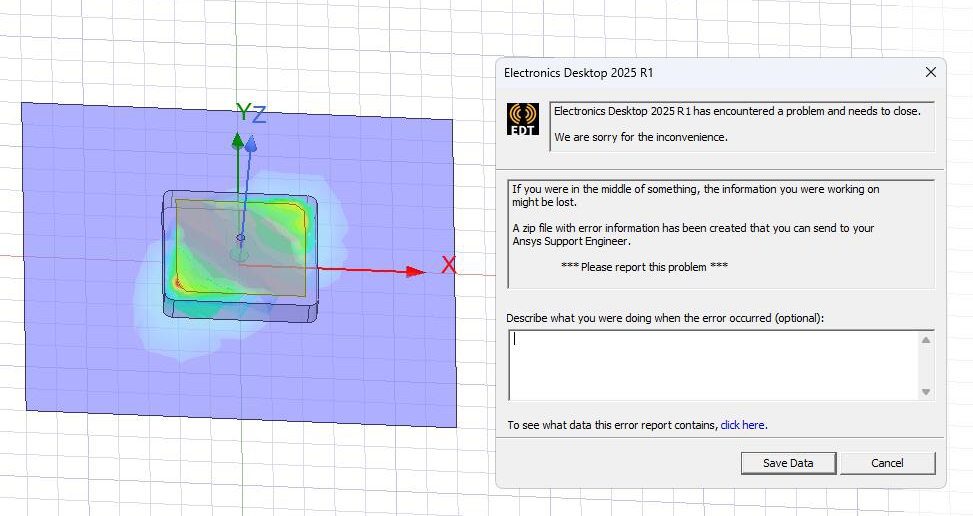Click the 'Please report this problem' message text
The height and width of the screenshot is (516, 973).
tap(644, 267)
